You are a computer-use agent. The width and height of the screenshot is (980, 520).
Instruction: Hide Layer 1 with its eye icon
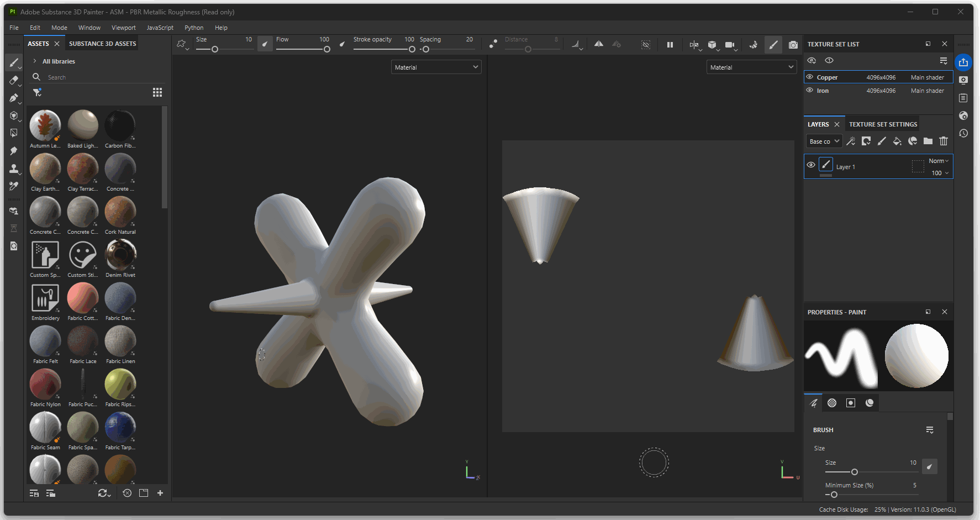point(811,165)
